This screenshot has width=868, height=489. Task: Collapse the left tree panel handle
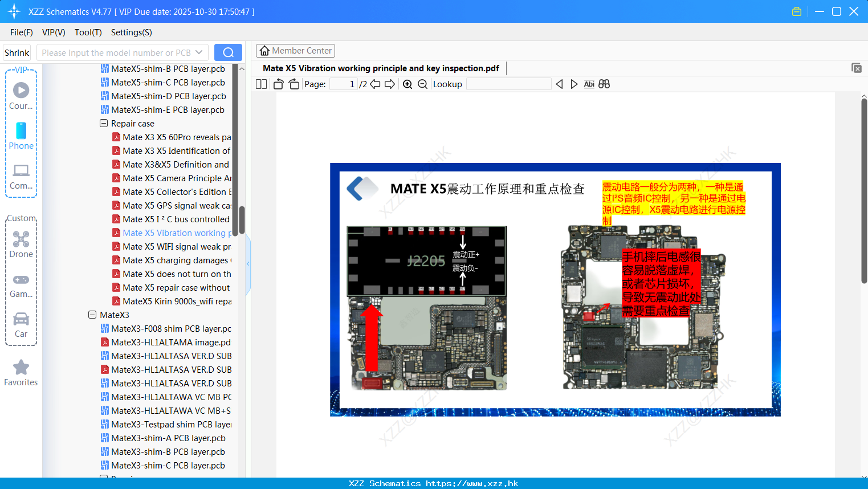click(248, 263)
